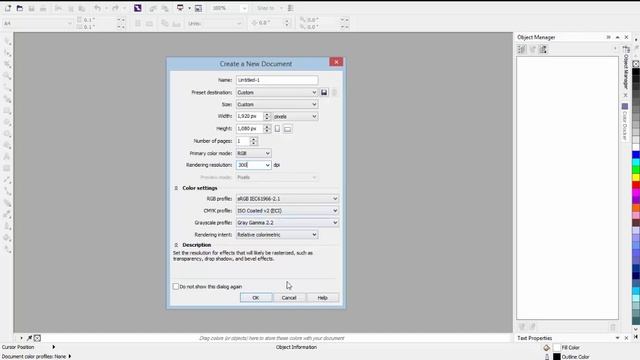The image size is (640, 360).
Task: Click the OK button
Action: tap(256, 298)
